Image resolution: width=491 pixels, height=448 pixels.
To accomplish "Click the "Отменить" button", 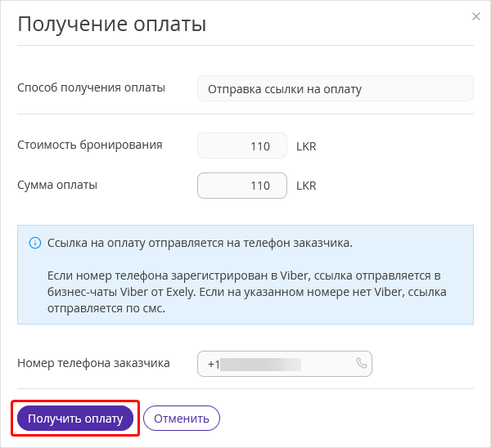I will tap(182, 419).
